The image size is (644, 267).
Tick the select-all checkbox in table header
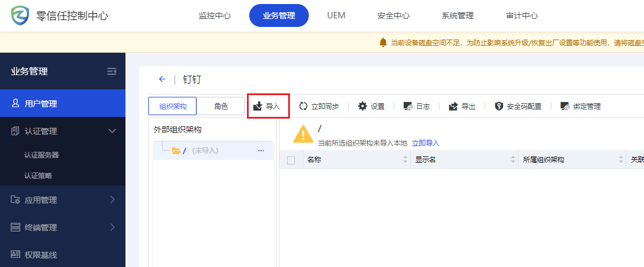[291, 160]
